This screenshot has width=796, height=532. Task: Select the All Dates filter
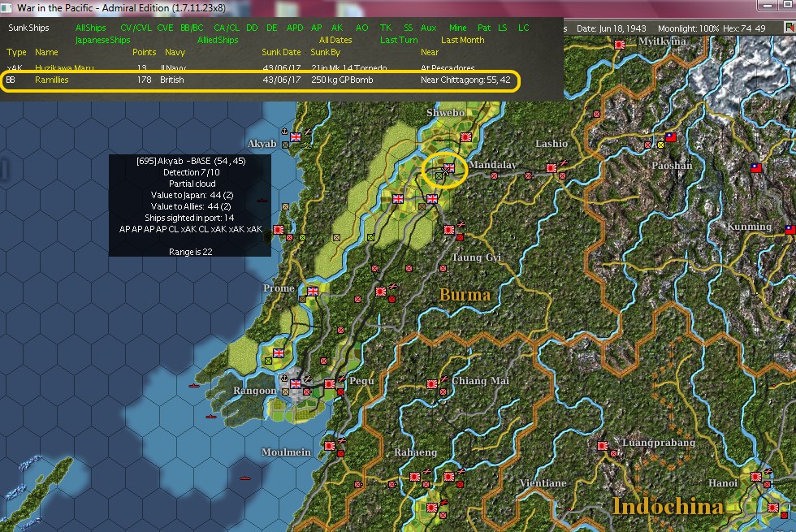tap(335, 40)
